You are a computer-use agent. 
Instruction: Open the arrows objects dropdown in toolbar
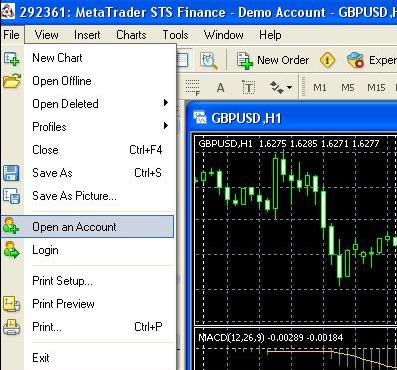pos(281,88)
